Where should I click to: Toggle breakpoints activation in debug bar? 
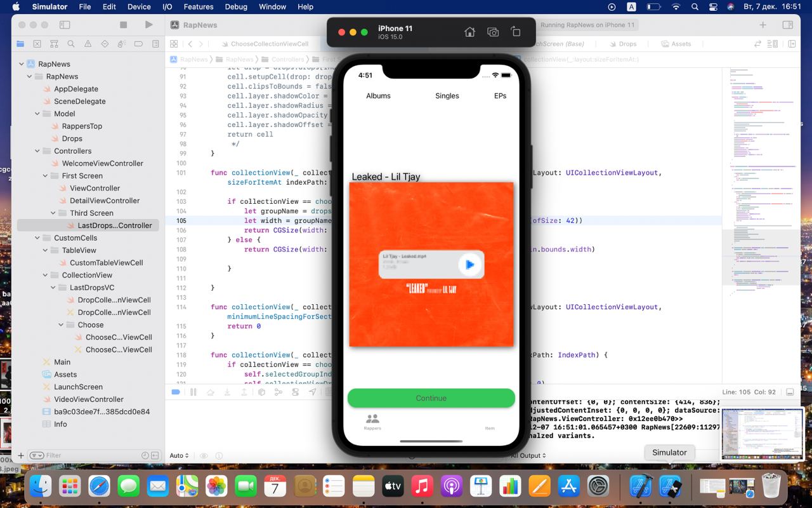pos(176,392)
